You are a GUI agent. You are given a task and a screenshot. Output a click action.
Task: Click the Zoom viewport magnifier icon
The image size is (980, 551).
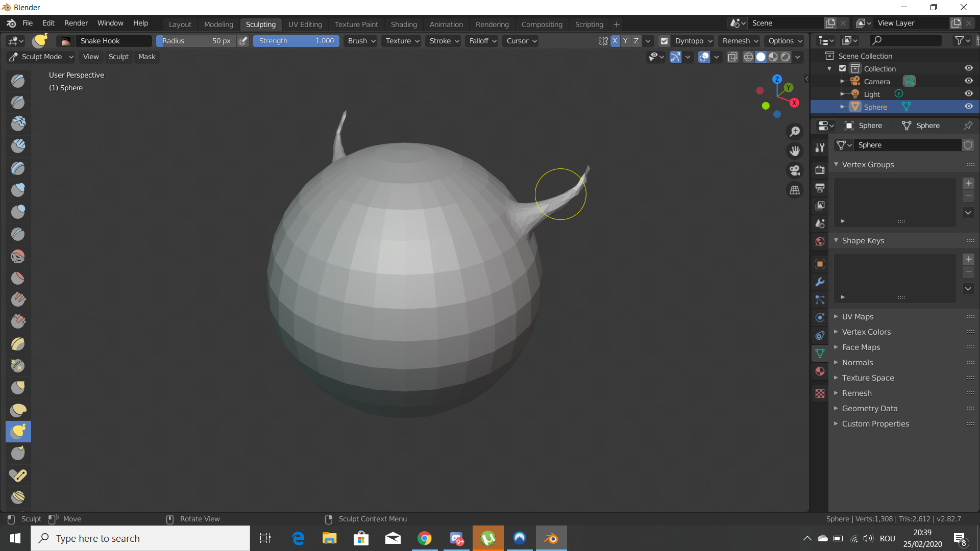(x=795, y=132)
